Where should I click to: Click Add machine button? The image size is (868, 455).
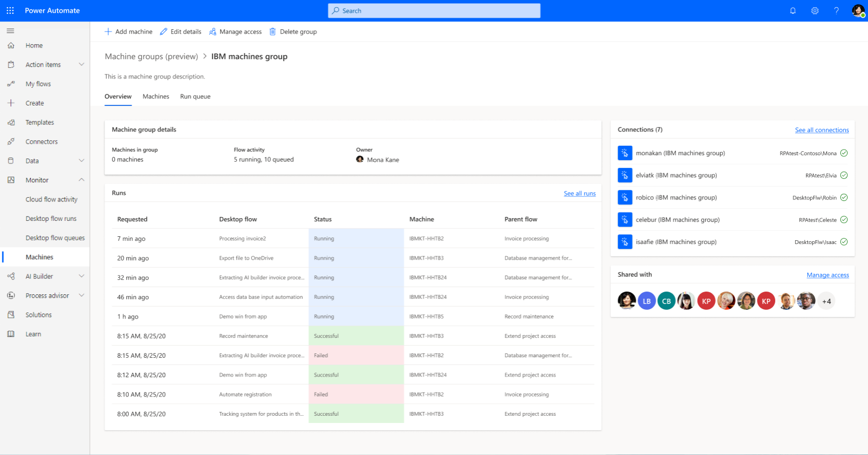coord(129,31)
